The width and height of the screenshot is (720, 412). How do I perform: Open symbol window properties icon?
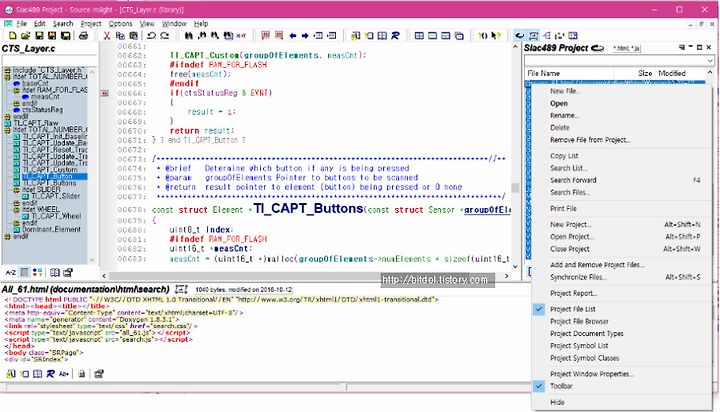(68, 272)
